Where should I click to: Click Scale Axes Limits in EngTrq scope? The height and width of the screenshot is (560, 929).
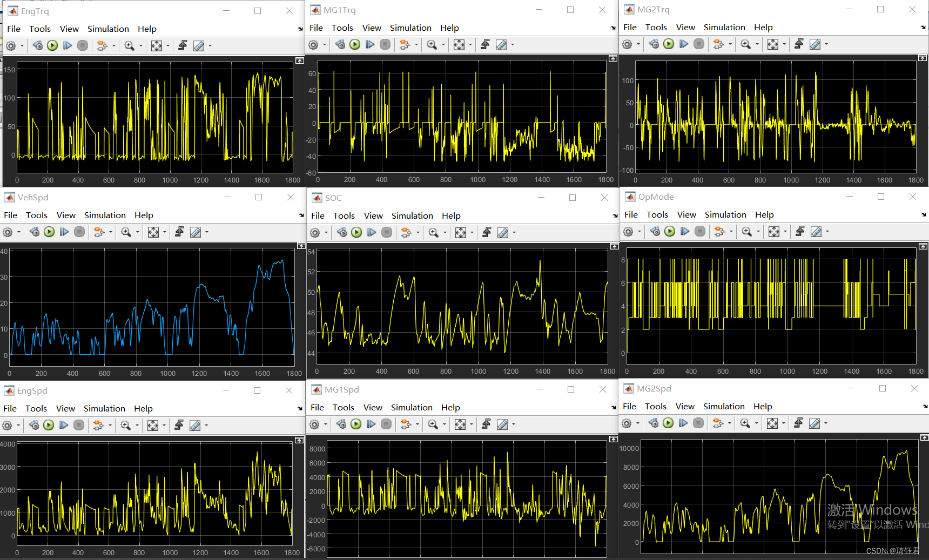pos(157,46)
